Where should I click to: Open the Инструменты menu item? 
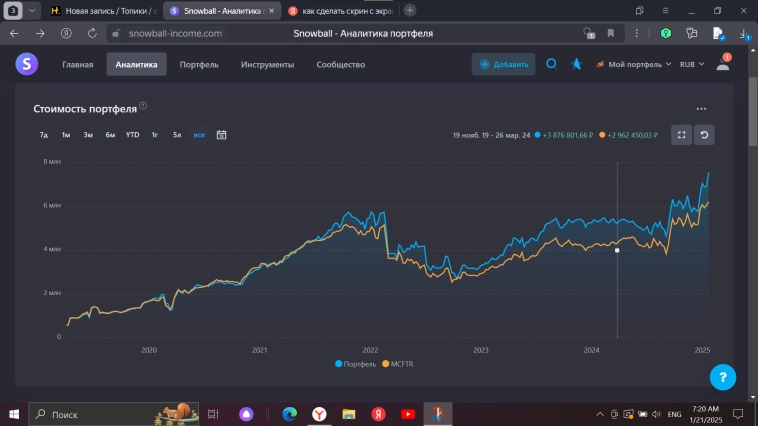coord(267,64)
